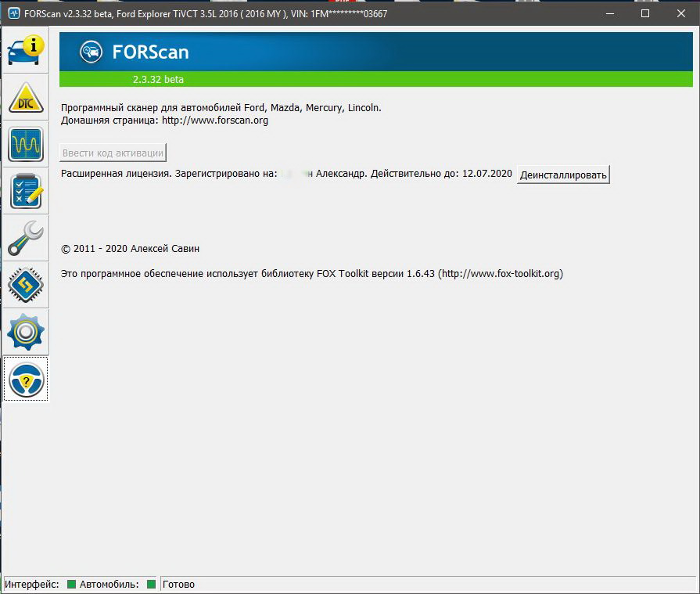Image resolution: width=700 pixels, height=594 pixels.
Task: Click the FORScan logo in the header
Action: point(92,52)
